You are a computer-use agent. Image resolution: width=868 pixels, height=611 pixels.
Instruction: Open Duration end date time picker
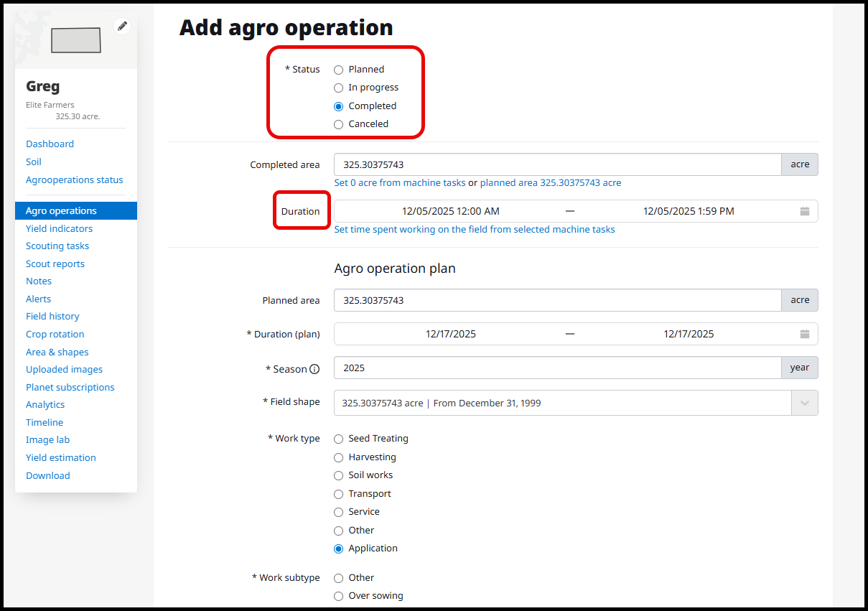[x=688, y=211]
